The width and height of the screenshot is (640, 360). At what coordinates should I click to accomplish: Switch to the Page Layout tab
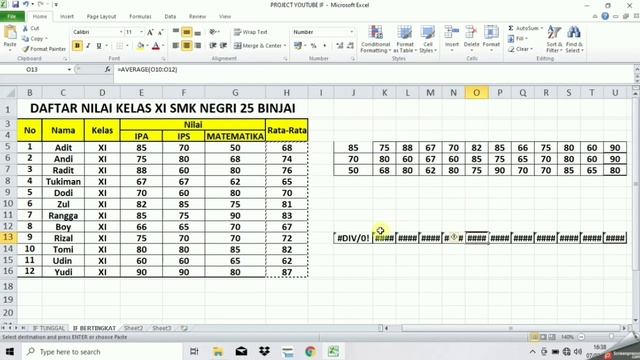(x=101, y=16)
